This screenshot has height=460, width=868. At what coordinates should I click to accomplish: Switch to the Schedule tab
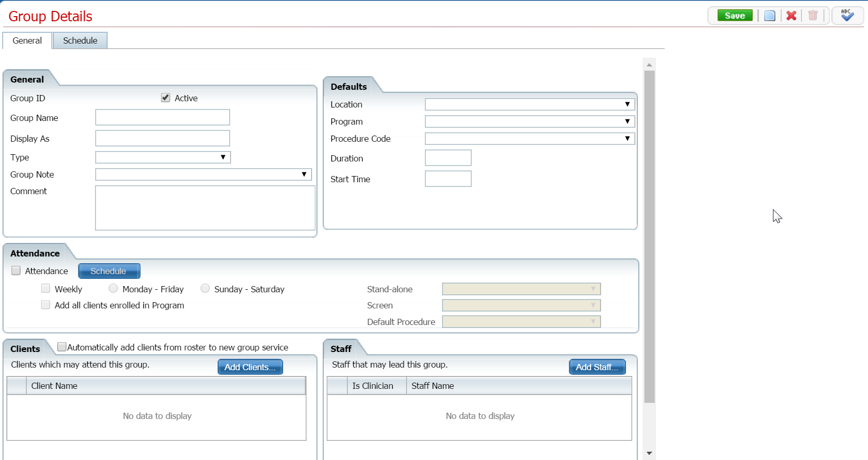pos(80,40)
